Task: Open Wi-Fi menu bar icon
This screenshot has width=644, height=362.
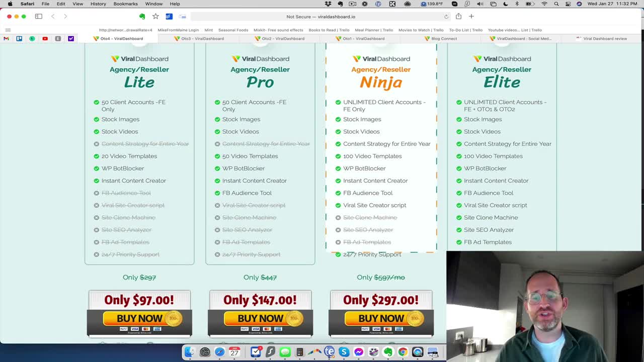Action: pos(544,4)
